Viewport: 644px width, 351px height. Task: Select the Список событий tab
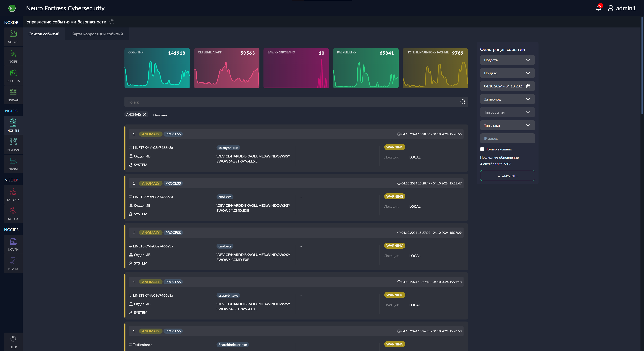click(x=44, y=33)
